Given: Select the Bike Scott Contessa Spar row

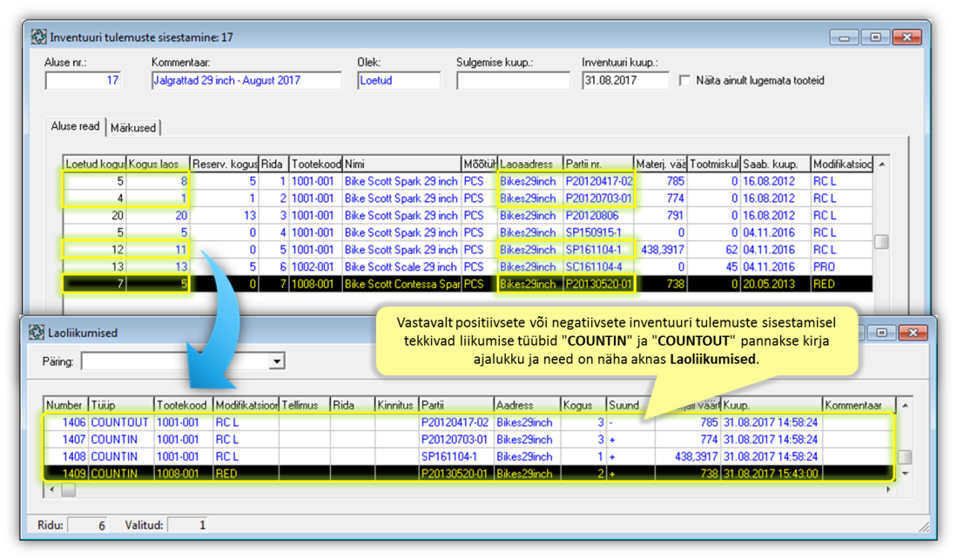Looking at the screenshot, I should [468, 284].
